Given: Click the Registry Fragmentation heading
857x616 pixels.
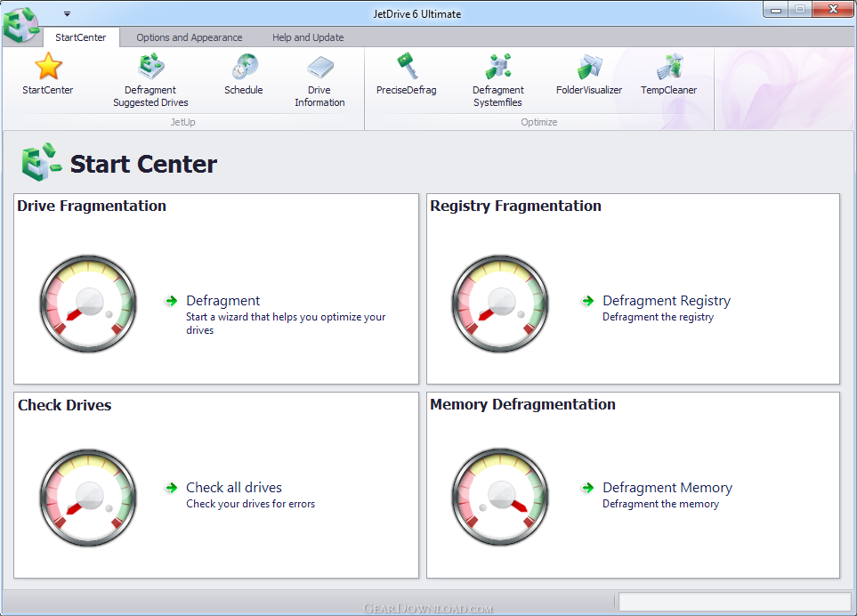Looking at the screenshot, I should coord(515,206).
